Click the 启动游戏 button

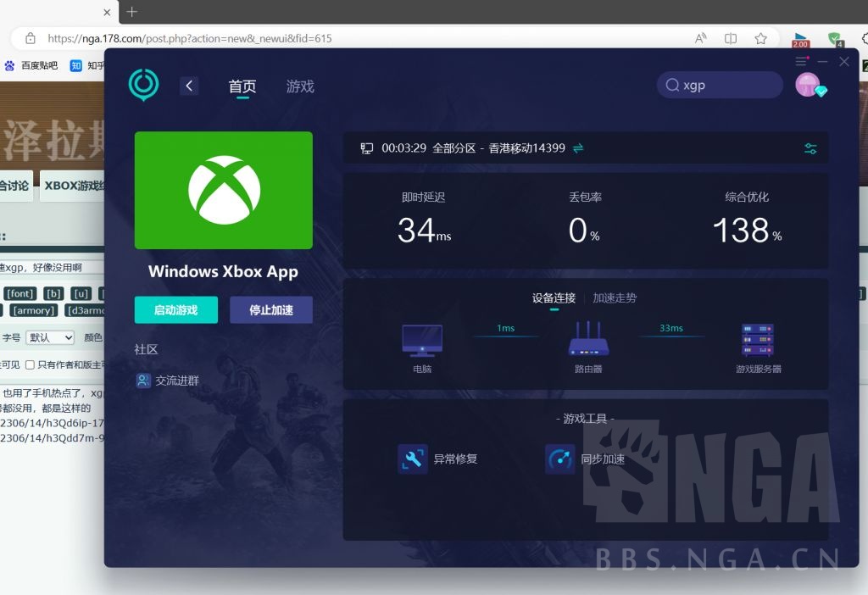tap(175, 309)
